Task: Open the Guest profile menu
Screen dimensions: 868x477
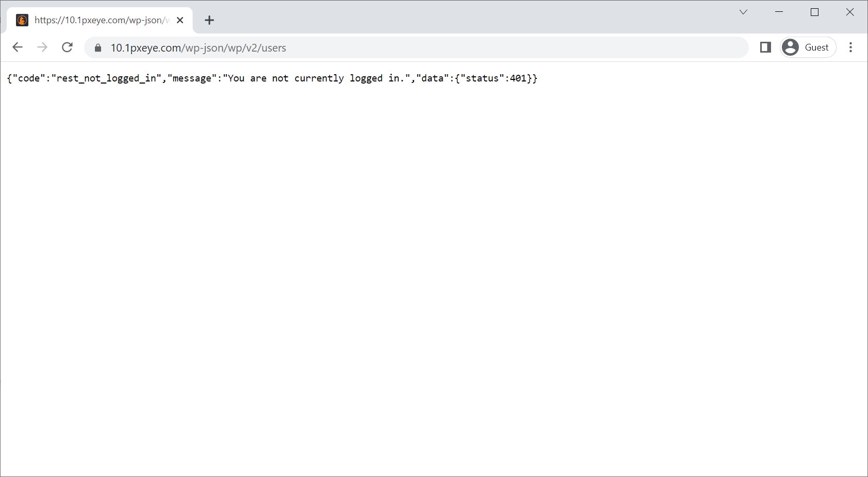Action: click(x=808, y=47)
